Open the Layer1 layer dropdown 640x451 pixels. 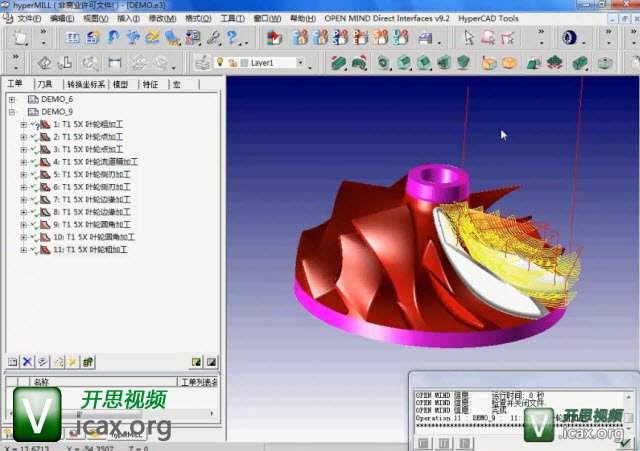[299, 62]
